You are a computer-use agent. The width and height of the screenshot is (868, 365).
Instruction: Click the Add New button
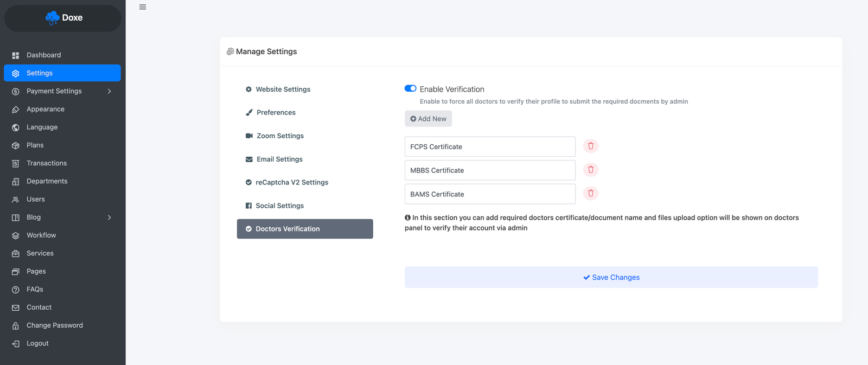428,119
